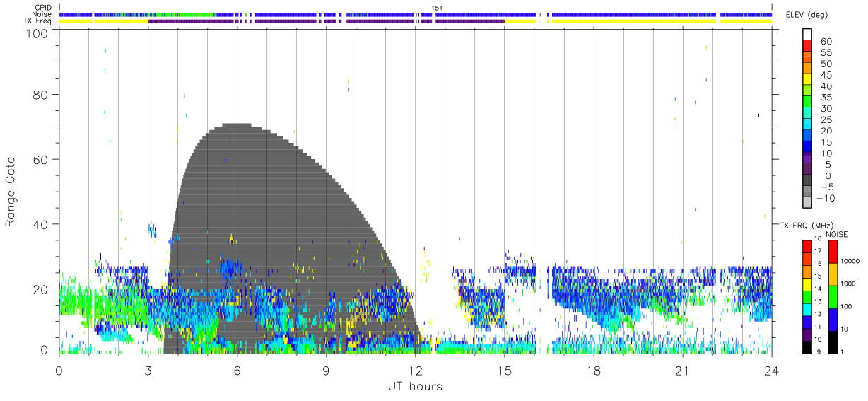Click x-axis tick label "6"
The height and width of the screenshot is (401, 868).
tap(237, 371)
